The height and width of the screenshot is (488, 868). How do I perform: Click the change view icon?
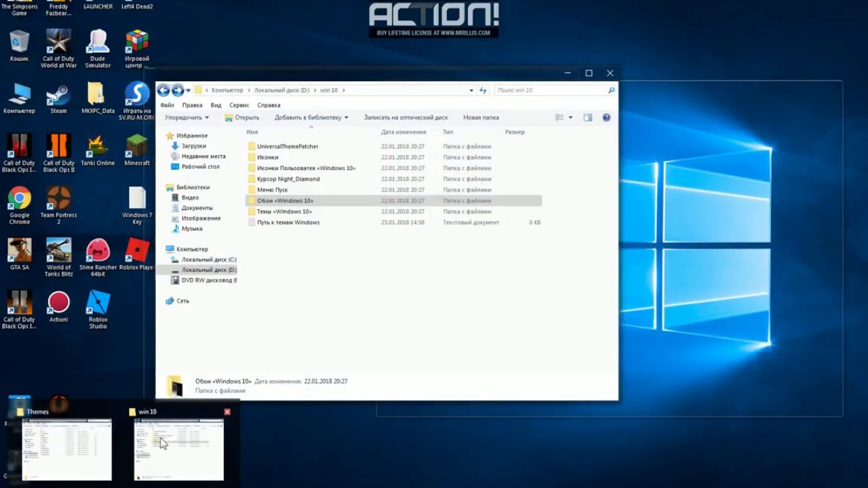coord(559,117)
